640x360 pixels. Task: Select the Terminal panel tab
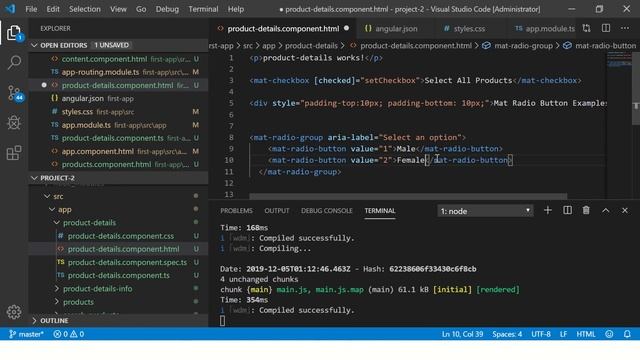[x=380, y=211]
